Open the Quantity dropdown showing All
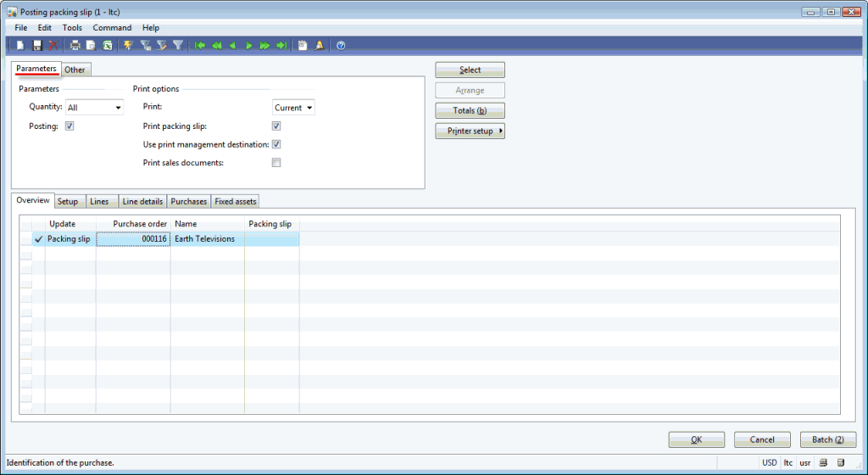Screen dimensions: 868x475 pyautogui.click(x=95, y=108)
